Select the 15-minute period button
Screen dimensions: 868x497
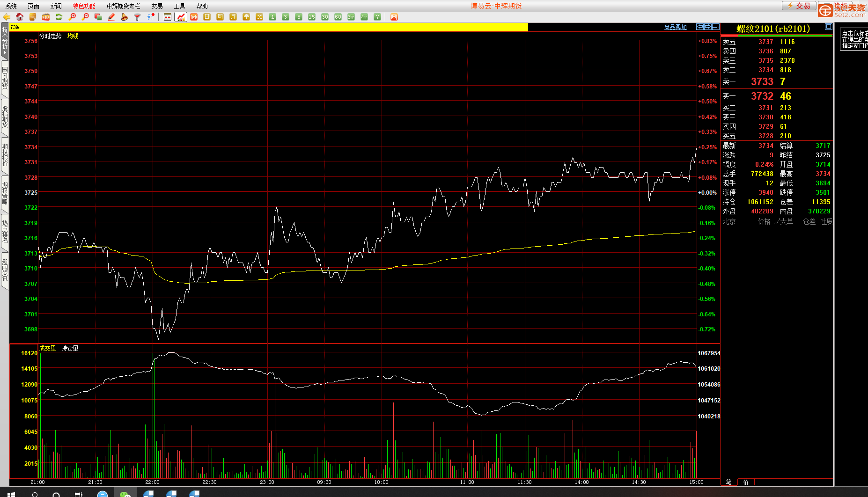click(x=312, y=17)
